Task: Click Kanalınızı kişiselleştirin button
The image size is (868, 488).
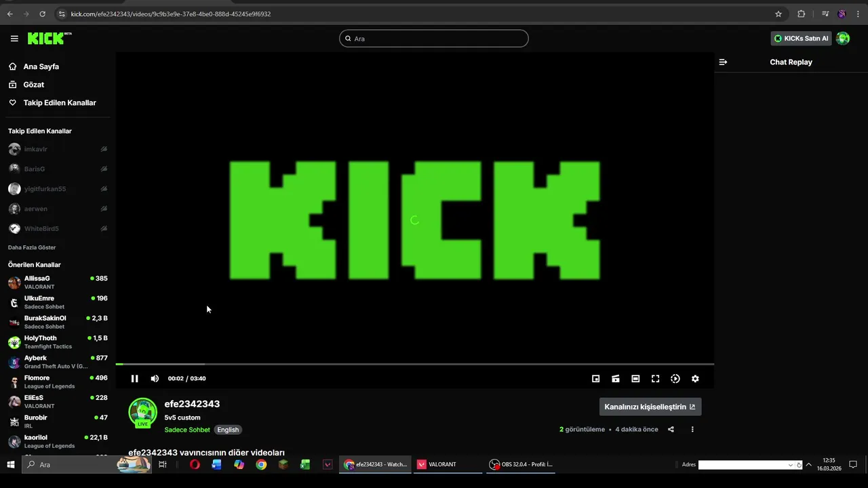Action: click(650, 407)
